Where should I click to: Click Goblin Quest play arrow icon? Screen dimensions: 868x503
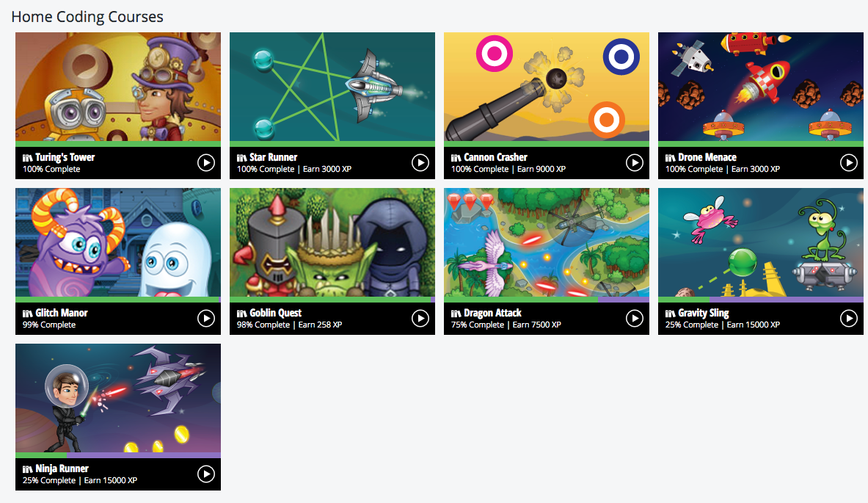click(x=420, y=319)
